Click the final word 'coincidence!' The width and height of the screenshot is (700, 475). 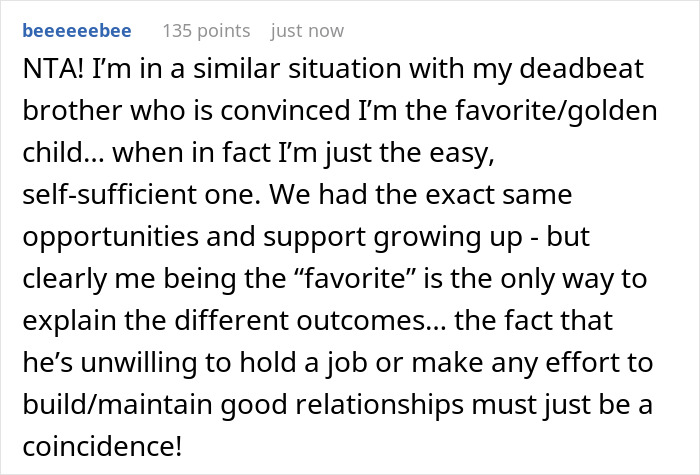[102, 446]
